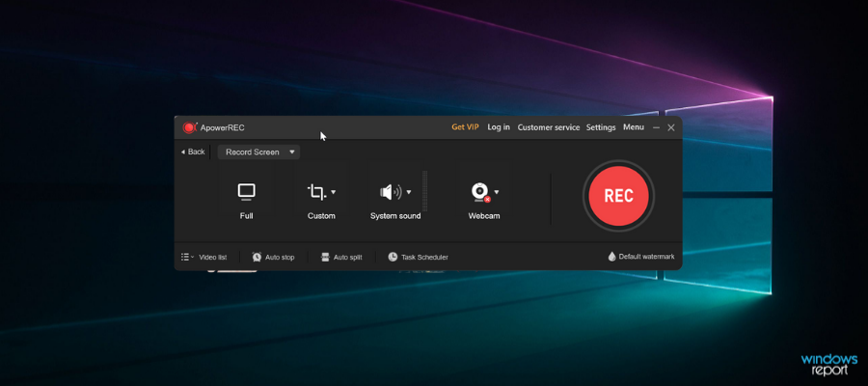The width and height of the screenshot is (868, 386).
Task: Open Settings
Action: (601, 127)
